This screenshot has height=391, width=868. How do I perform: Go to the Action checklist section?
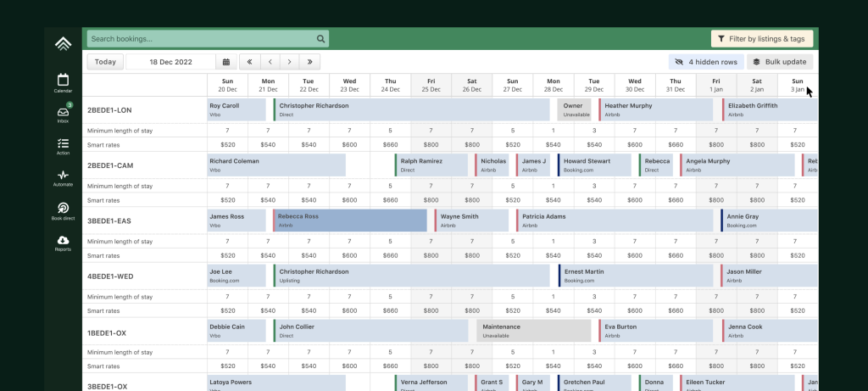click(63, 145)
